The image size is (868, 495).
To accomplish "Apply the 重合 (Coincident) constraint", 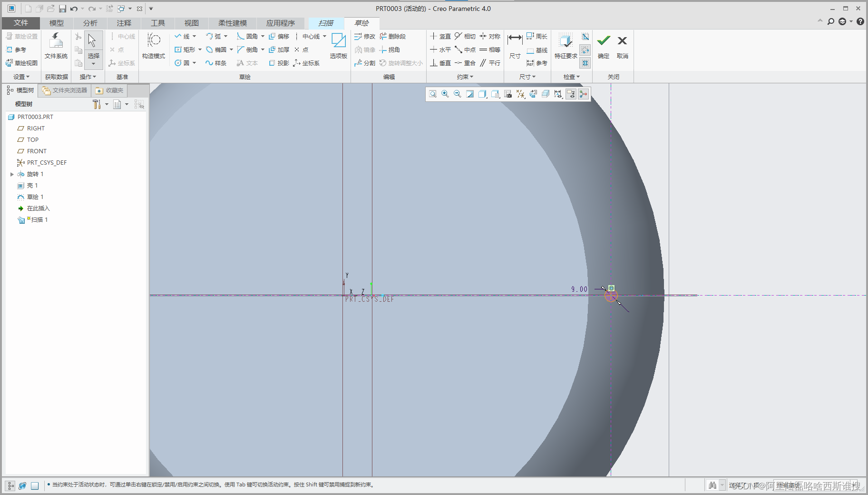I will coord(465,63).
